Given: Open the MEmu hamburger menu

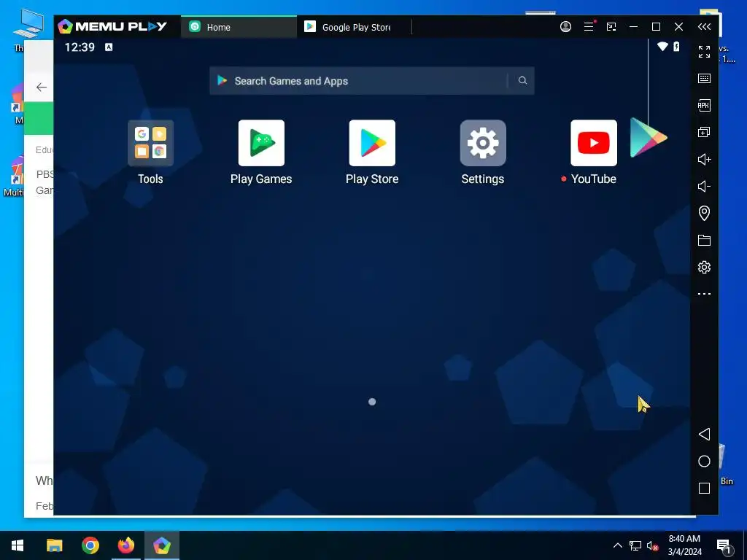Looking at the screenshot, I should [589, 27].
